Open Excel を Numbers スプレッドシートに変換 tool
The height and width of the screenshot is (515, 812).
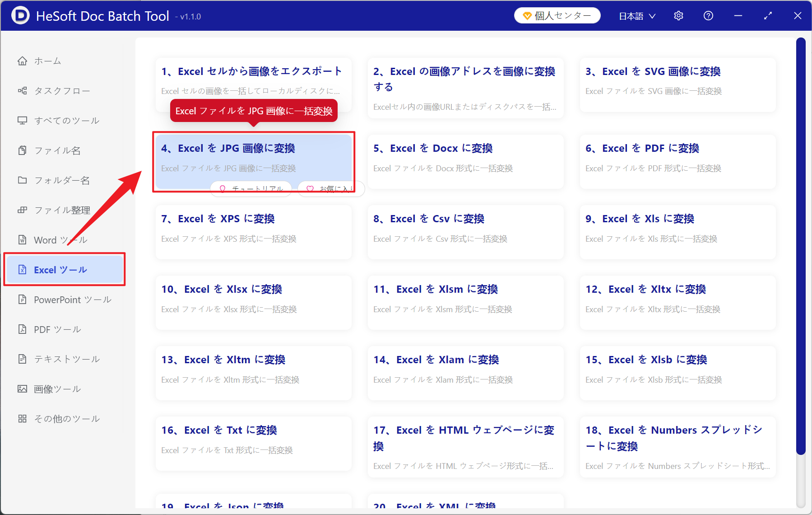678,447
